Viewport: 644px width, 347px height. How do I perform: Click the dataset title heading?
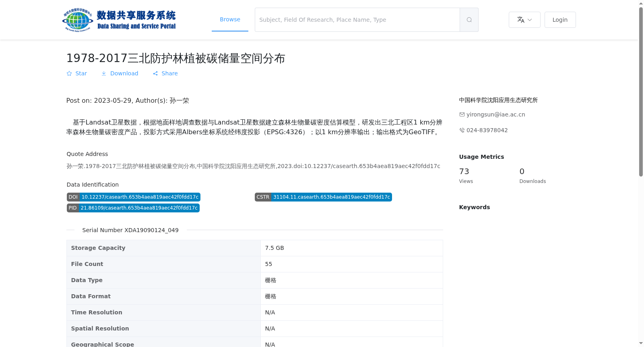click(175, 58)
